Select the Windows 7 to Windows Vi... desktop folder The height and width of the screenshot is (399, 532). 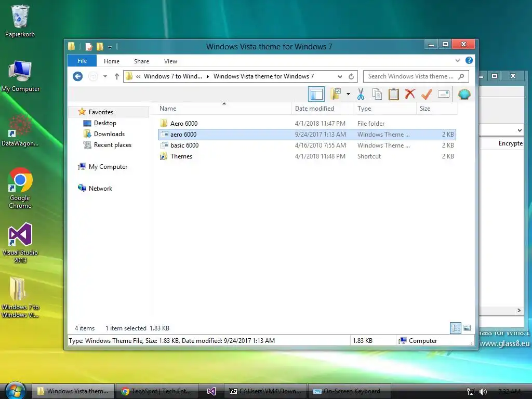[20, 297]
